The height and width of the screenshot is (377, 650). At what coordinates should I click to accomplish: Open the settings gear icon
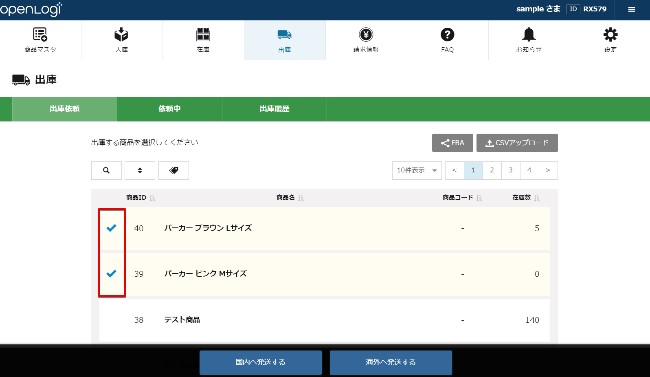[x=610, y=34]
